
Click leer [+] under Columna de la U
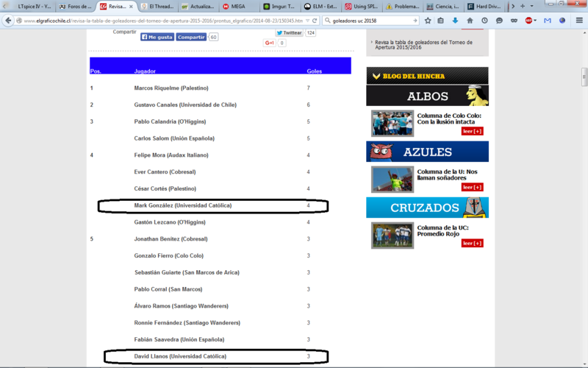point(472,187)
